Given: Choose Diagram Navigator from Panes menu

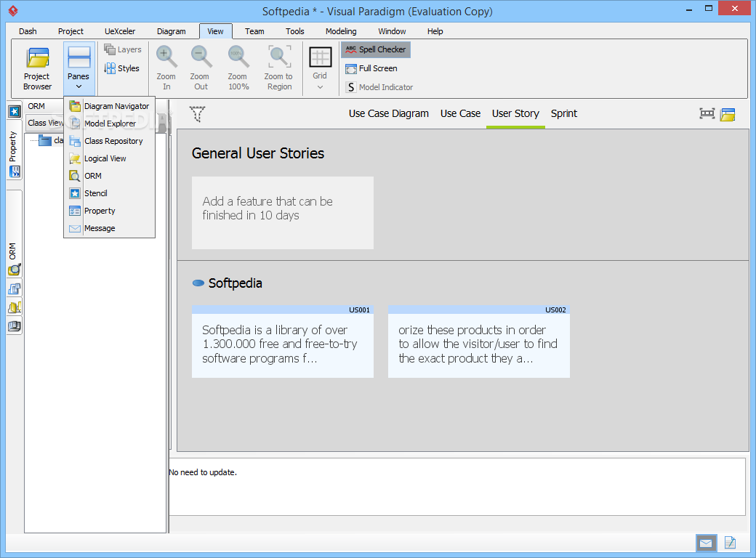Looking at the screenshot, I should 110,106.
